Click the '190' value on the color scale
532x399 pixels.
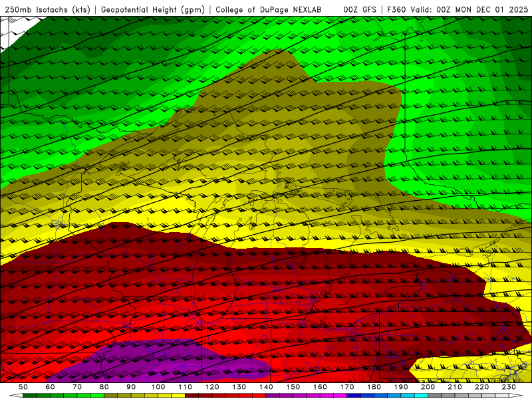tap(401, 387)
